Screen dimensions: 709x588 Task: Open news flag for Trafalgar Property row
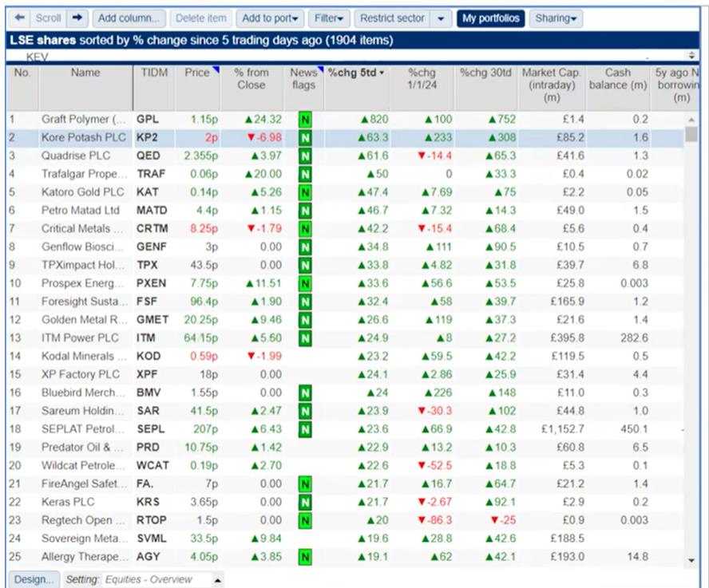[305, 175]
